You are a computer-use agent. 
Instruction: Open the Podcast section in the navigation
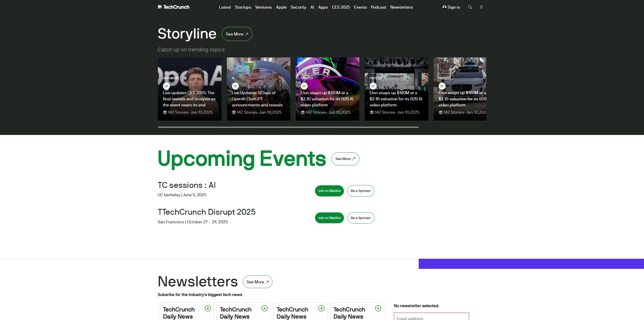tap(378, 7)
